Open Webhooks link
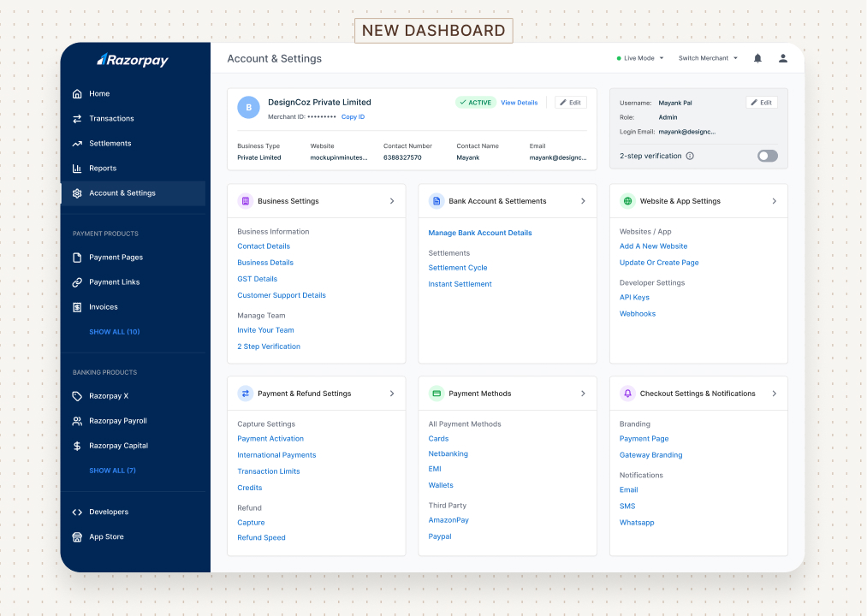 pos(638,313)
